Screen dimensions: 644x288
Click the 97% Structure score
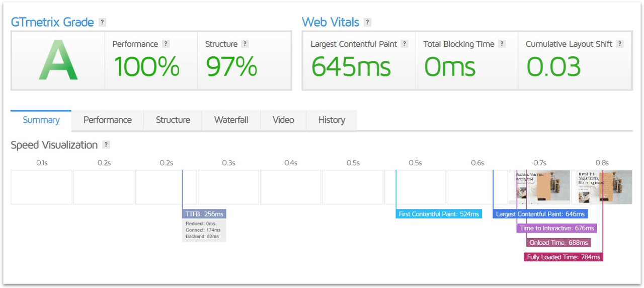point(231,66)
